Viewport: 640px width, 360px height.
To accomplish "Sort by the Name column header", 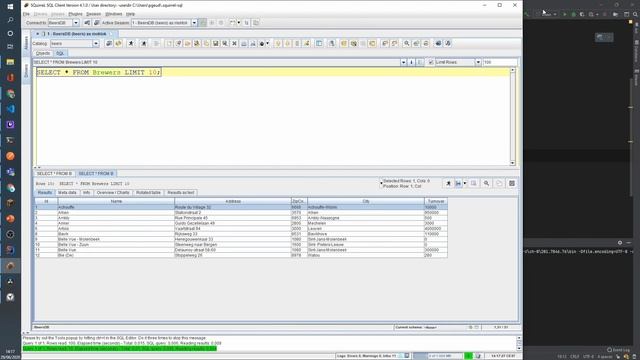I will [x=116, y=201].
